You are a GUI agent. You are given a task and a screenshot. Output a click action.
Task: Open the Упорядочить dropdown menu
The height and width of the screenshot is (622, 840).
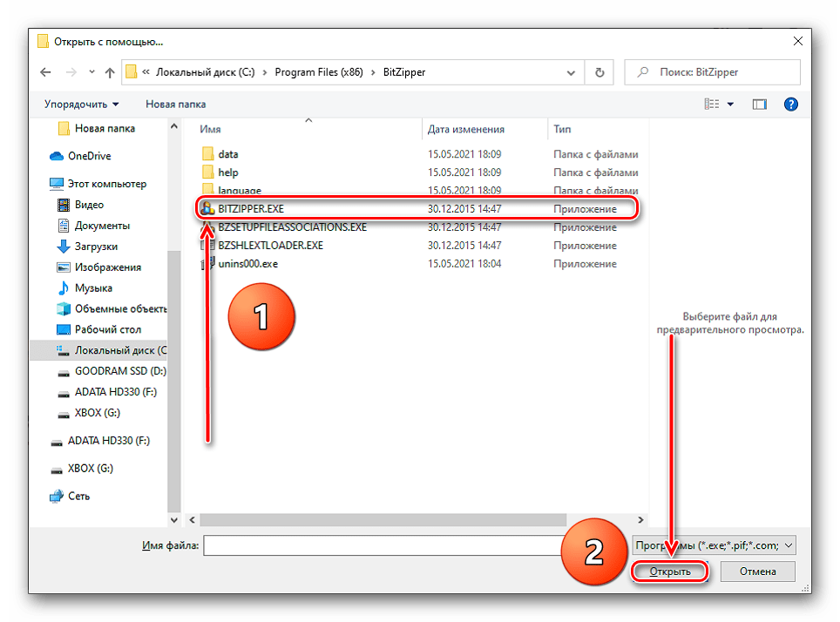(x=81, y=105)
